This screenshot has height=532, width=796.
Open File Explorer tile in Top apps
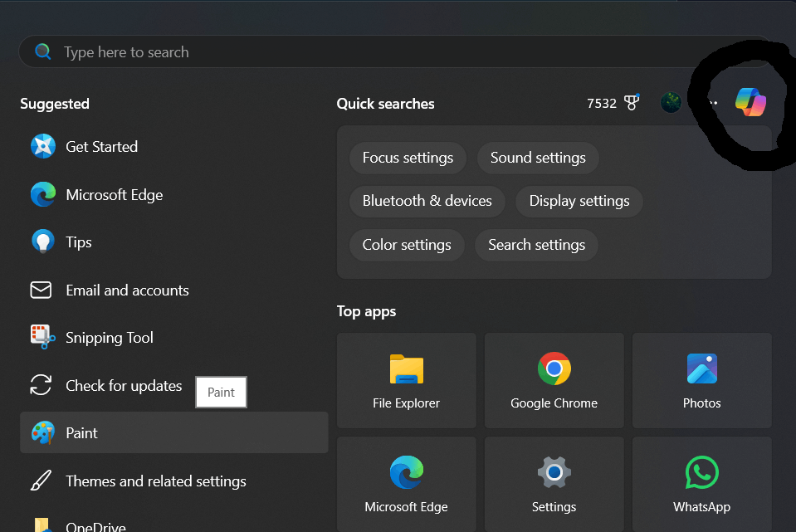coord(406,380)
